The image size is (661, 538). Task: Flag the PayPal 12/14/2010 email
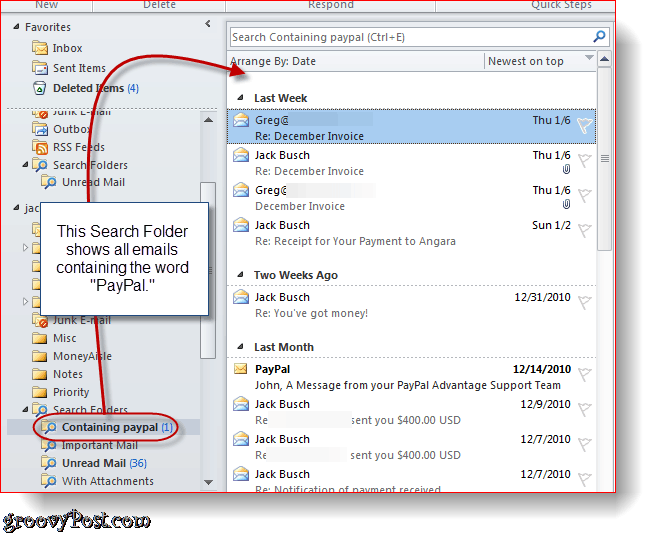585,374
